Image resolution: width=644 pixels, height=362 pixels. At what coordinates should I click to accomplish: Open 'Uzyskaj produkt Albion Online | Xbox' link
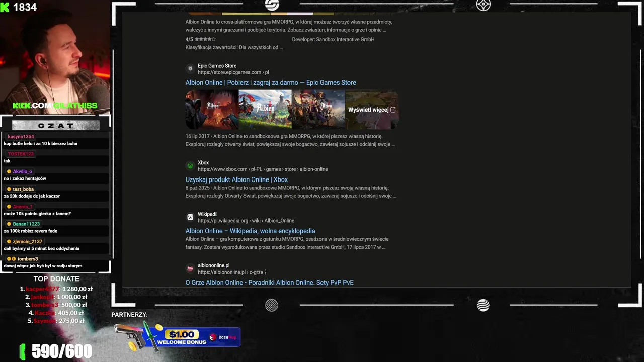[236, 179]
